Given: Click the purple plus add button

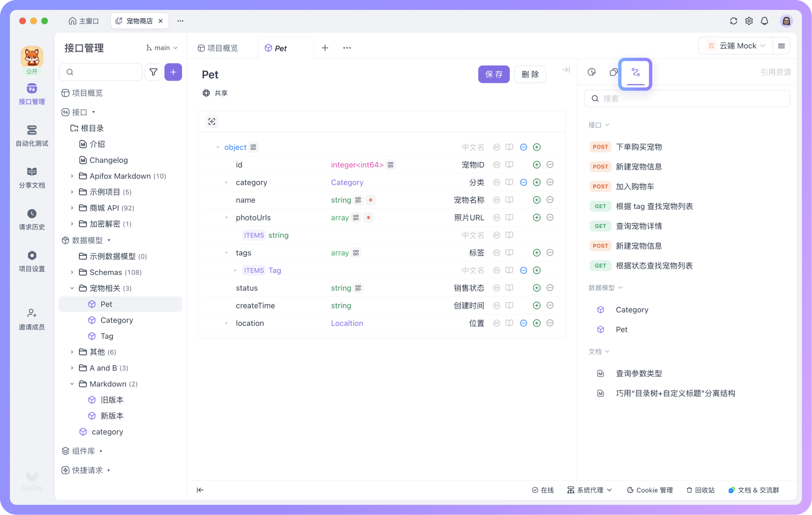Looking at the screenshot, I should point(173,72).
